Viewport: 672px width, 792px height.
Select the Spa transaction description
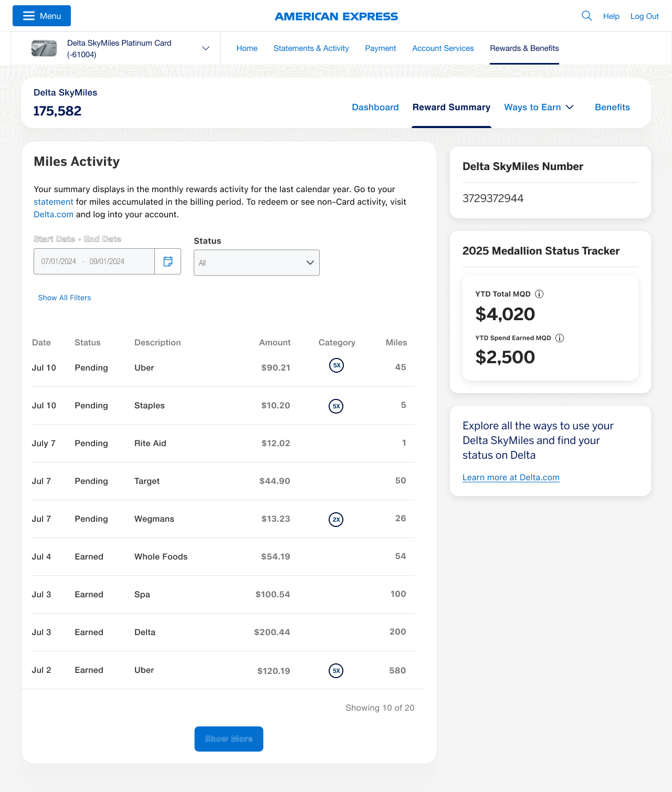point(142,595)
